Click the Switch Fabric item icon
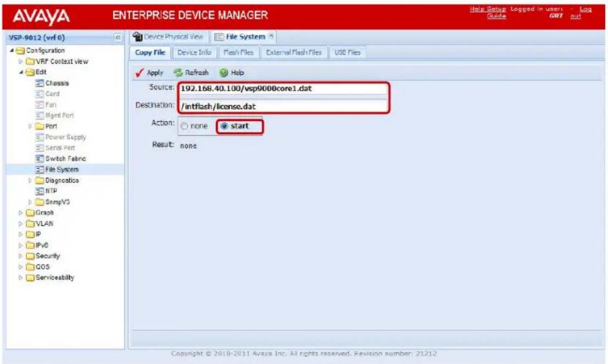The height and width of the screenshot is (364, 608). 40,158
